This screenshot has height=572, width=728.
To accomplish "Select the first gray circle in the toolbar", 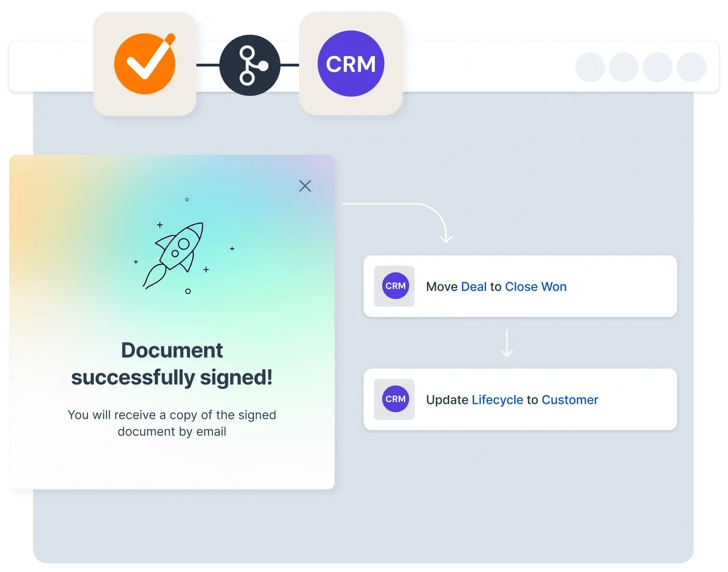I will pyautogui.click(x=589, y=66).
